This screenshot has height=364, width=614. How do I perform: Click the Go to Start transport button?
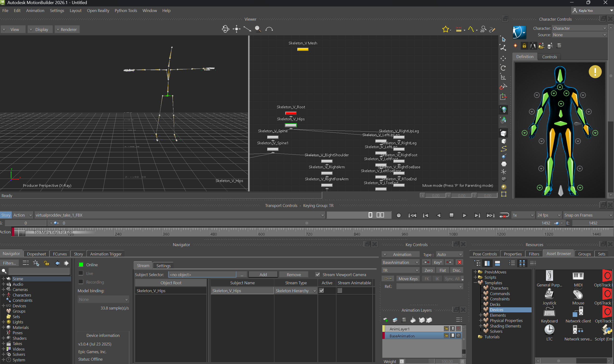click(x=412, y=215)
